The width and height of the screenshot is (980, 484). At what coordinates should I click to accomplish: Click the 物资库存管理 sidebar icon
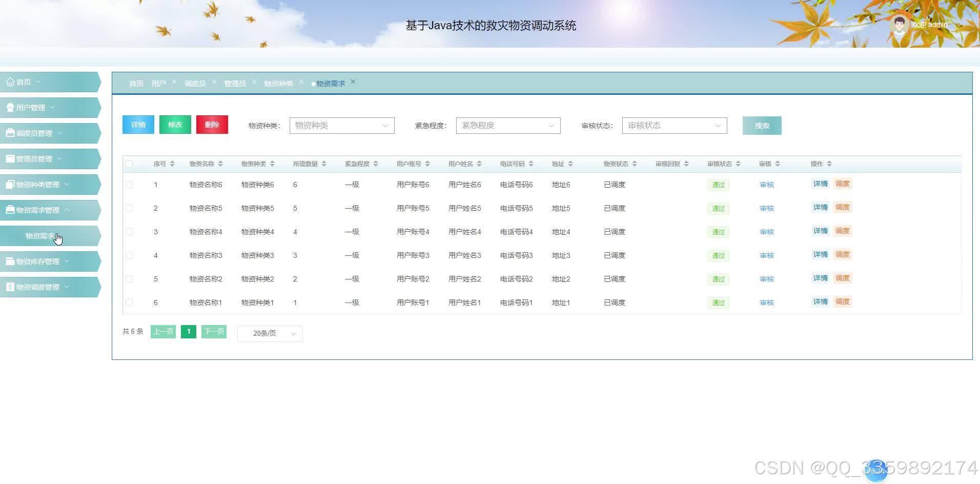point(10,261)
